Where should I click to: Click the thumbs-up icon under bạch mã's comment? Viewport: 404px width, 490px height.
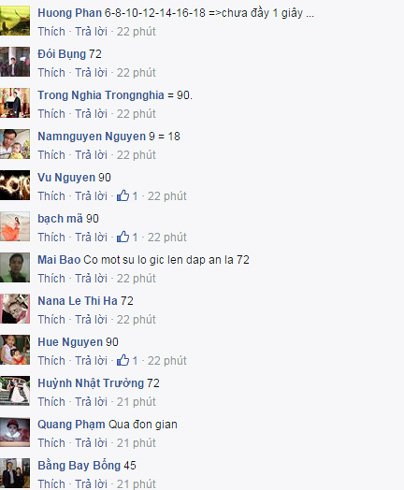123,237
